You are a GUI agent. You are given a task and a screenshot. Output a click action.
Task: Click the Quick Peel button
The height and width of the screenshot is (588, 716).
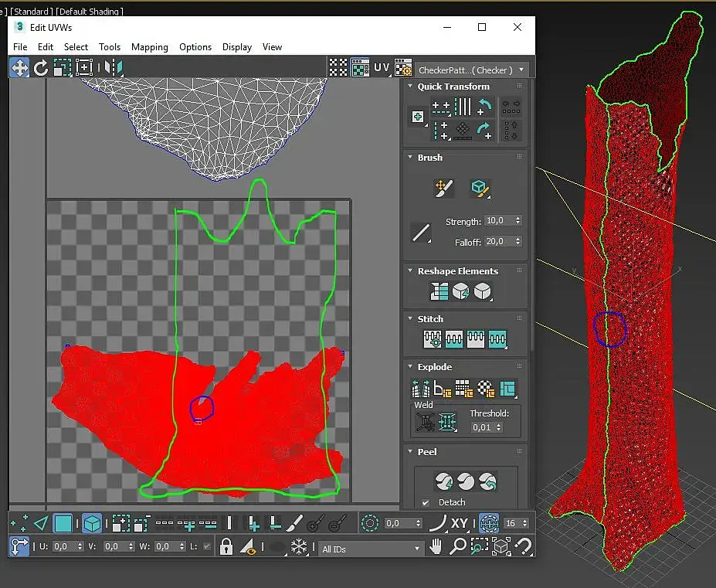443,482
